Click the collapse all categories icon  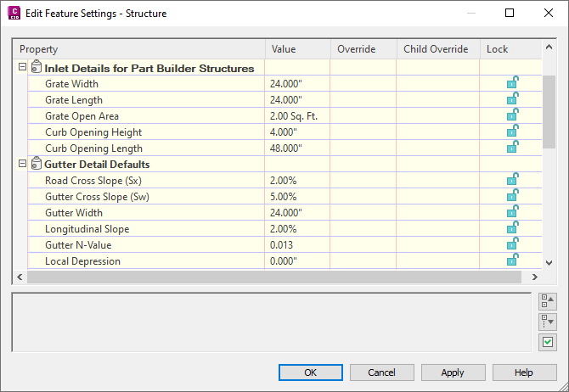tap(548, 301)
